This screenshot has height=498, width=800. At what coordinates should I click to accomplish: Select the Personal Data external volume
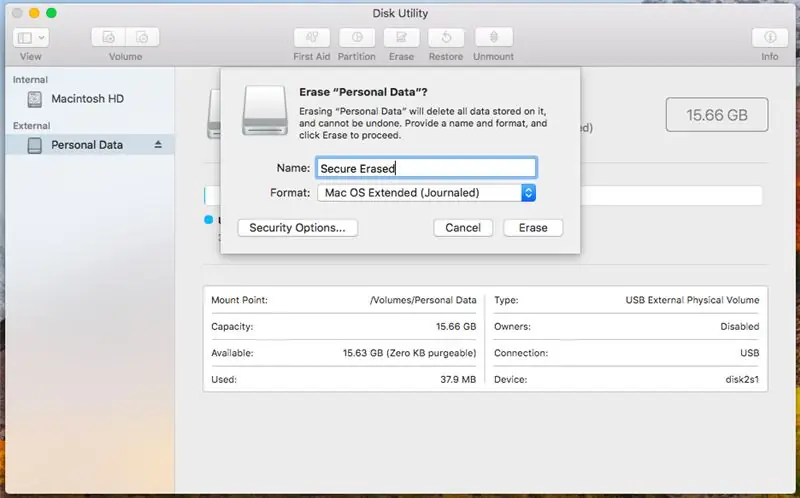click(x=90, y=145)
